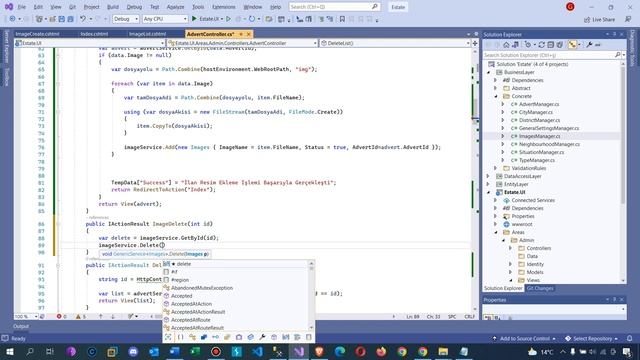Expand the EntityLayer project
The width and height of the screenshot is (640, 360).
(x=489, y=184)
